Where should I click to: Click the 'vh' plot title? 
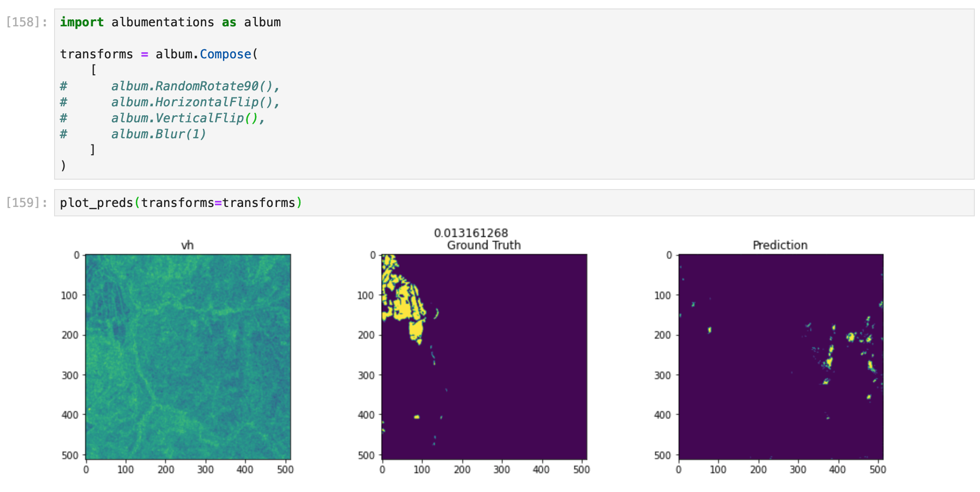coord(188,245)
